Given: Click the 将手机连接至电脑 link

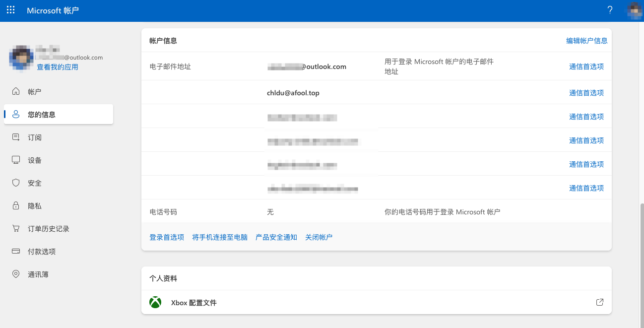Looking at the screenshot, I should [220, 237].
